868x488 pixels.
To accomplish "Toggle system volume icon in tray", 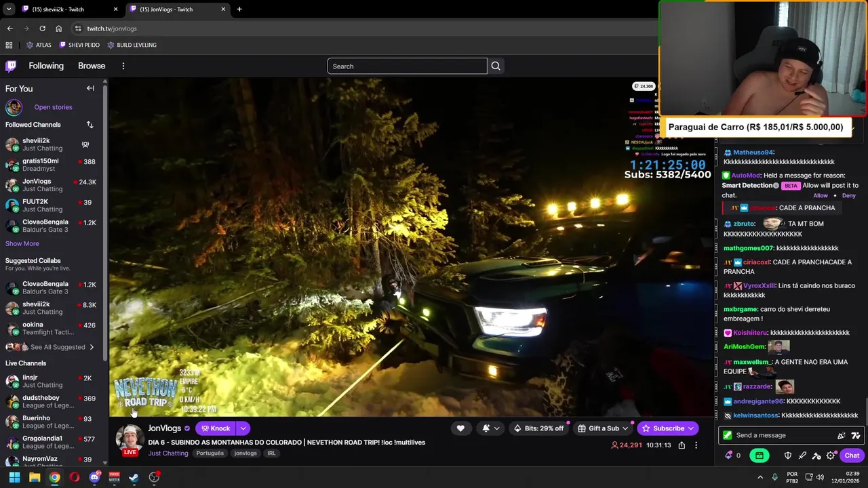I will (819, 477).
